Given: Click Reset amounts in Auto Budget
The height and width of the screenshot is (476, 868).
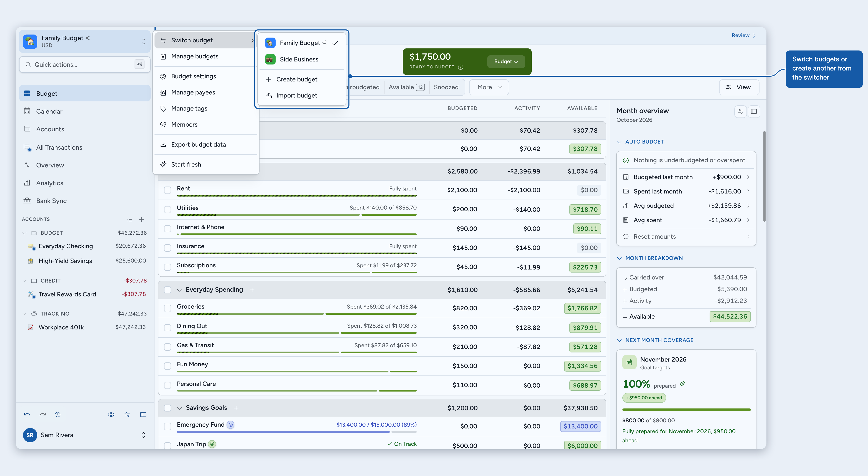Looking at the screenshot, I should point(686,237).
